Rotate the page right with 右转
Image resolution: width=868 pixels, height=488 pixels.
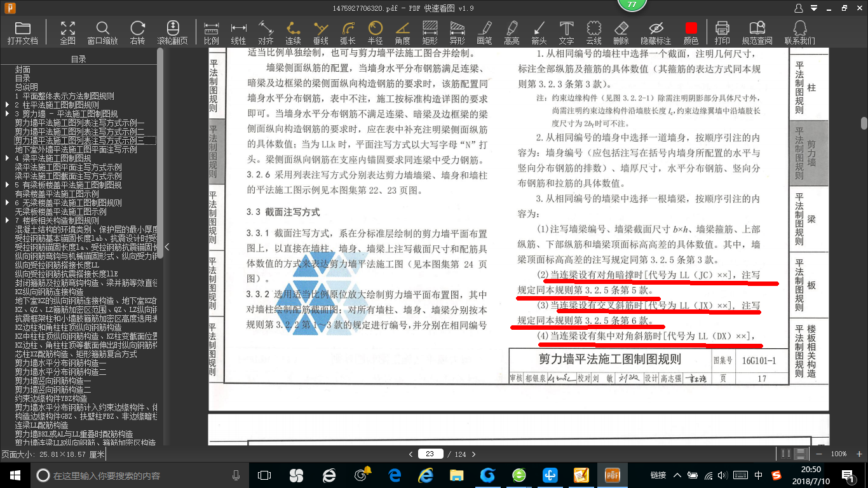pyautogui.click(x=137, y=32)
